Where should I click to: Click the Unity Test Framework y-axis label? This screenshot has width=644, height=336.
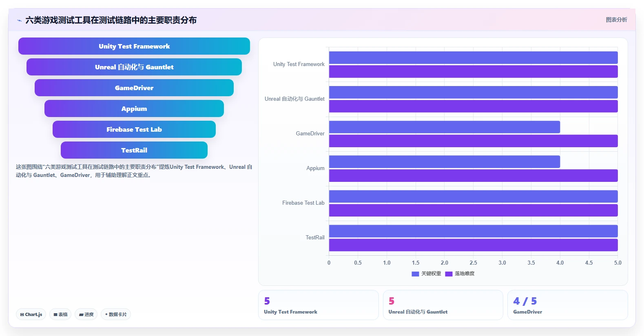[299, 64]
